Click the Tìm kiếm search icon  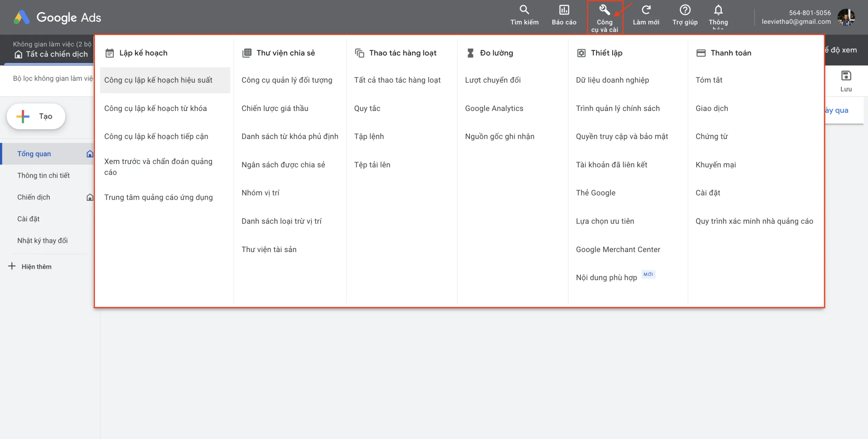pos(524,9)
